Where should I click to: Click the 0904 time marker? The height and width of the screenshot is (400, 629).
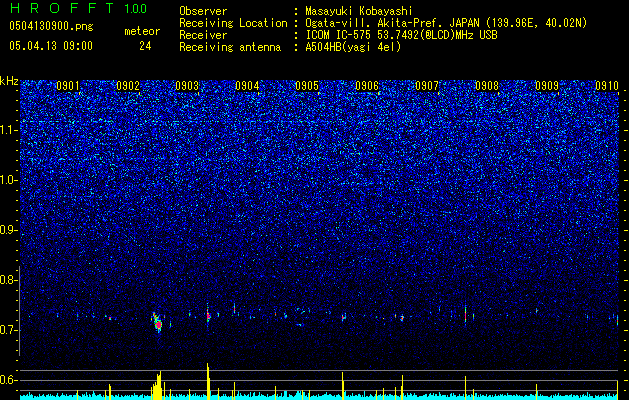(247, 86)
